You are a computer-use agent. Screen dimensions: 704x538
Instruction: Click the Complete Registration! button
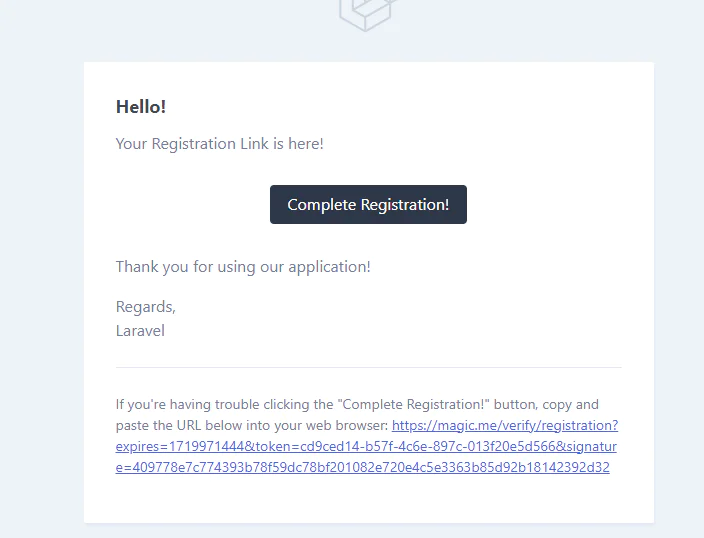[368, 204]
